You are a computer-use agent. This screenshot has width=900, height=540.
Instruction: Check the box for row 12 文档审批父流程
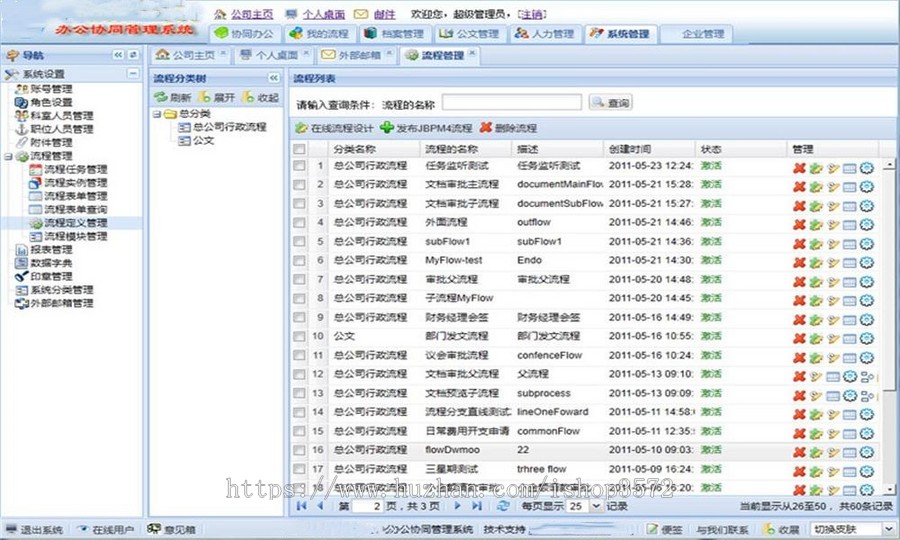pyautogui.click(x=299, y=374)
